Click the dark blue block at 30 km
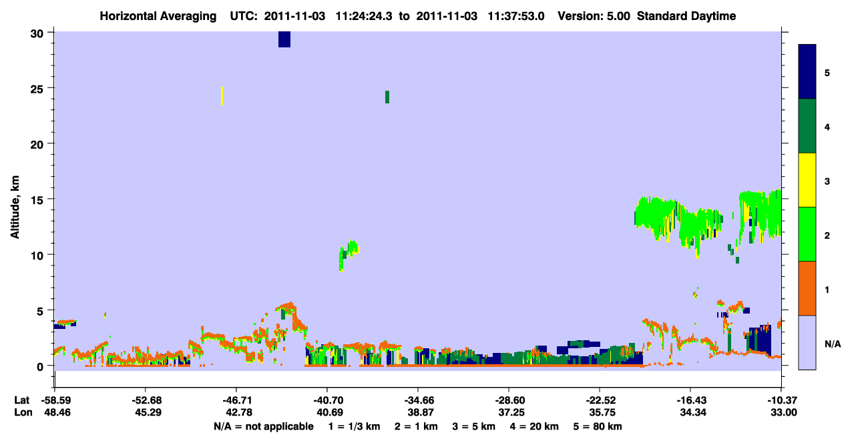The width and height of the screenshot is (868, 445). pyautogui.click(x=284, y=39)
